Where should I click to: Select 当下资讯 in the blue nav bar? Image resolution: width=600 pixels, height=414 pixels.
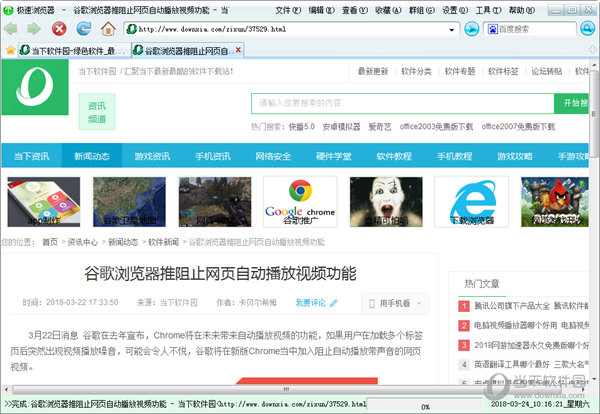[31, 156]
